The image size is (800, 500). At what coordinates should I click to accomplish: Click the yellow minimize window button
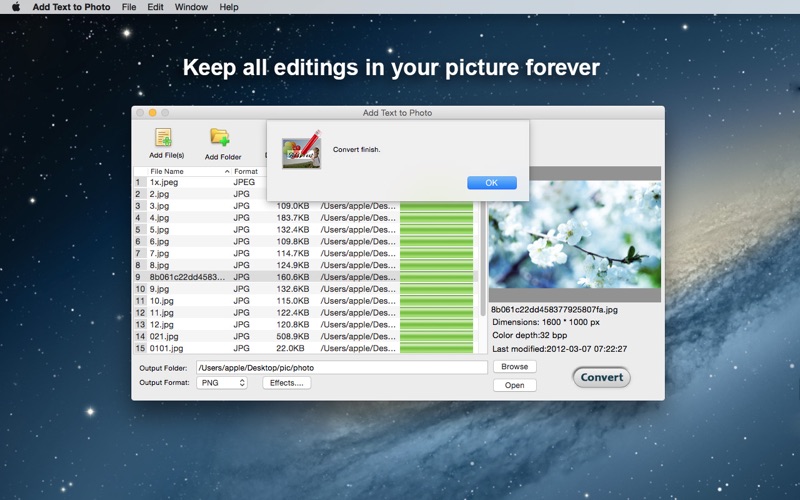click(x=152, y=113)
